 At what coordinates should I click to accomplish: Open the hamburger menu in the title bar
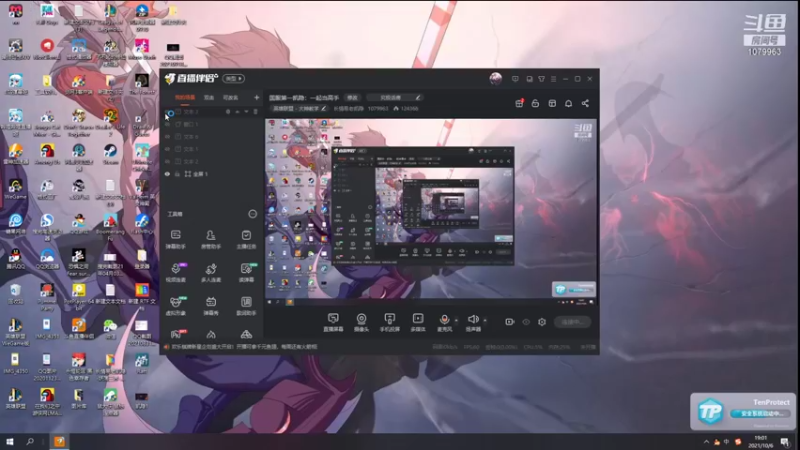(x=554, y=79)
